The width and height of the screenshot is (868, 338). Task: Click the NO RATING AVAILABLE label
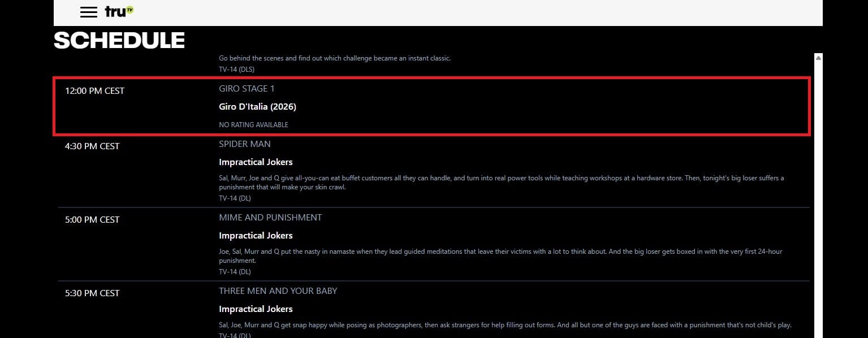click(253, 125)
